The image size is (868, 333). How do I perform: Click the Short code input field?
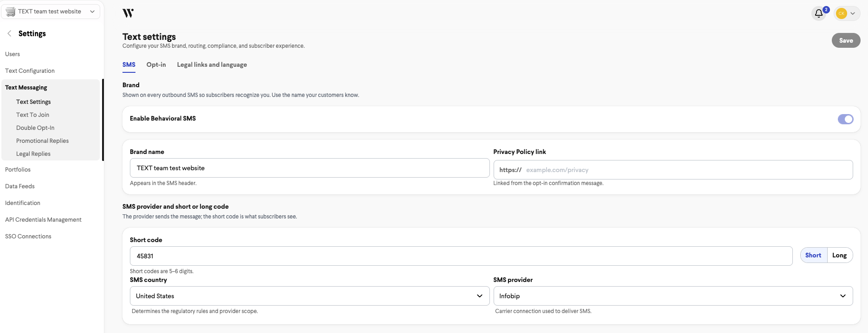(461, 256)
